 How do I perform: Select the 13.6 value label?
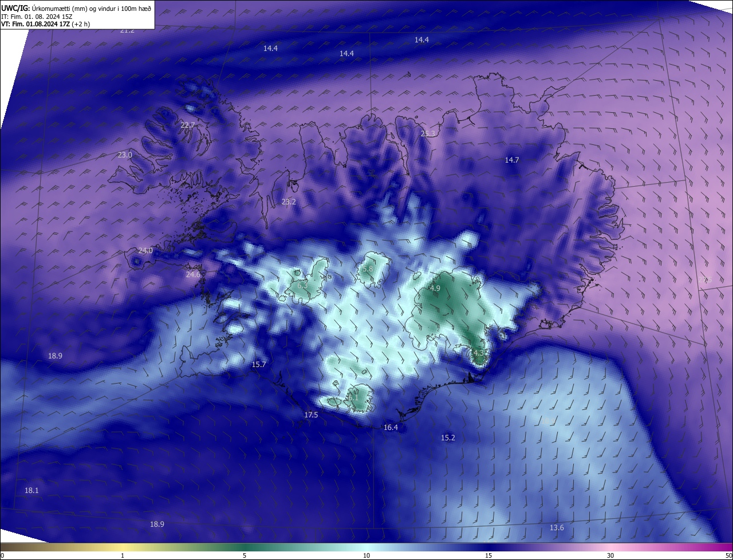pyautogui.click(x=557, y=528)
